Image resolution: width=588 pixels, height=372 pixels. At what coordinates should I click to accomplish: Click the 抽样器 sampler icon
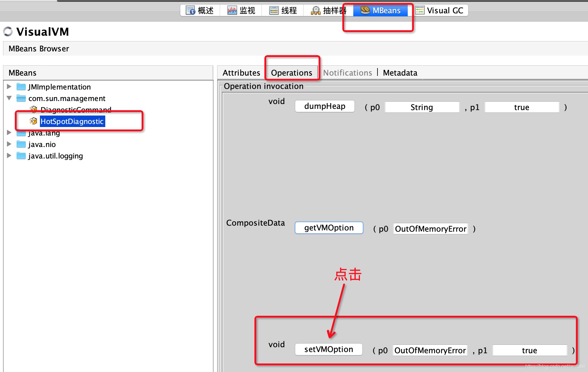tap(315, 11)
